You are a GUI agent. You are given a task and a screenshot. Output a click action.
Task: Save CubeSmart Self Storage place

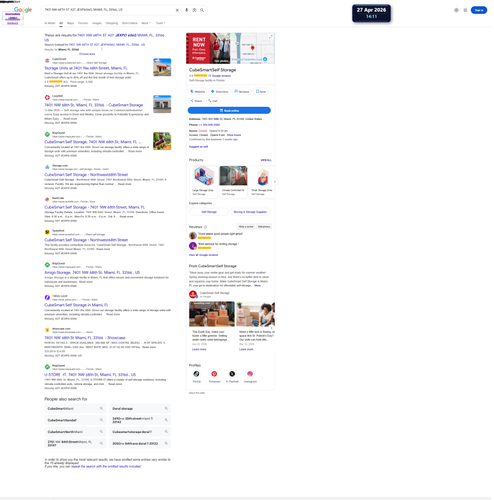tap(261, 91)
